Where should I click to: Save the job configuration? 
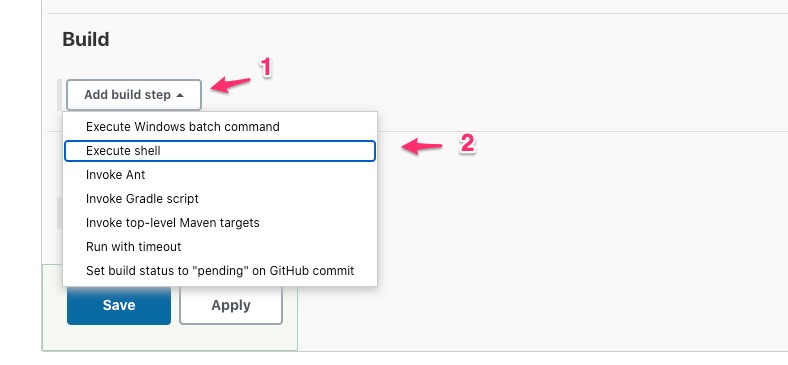(119, 305)
